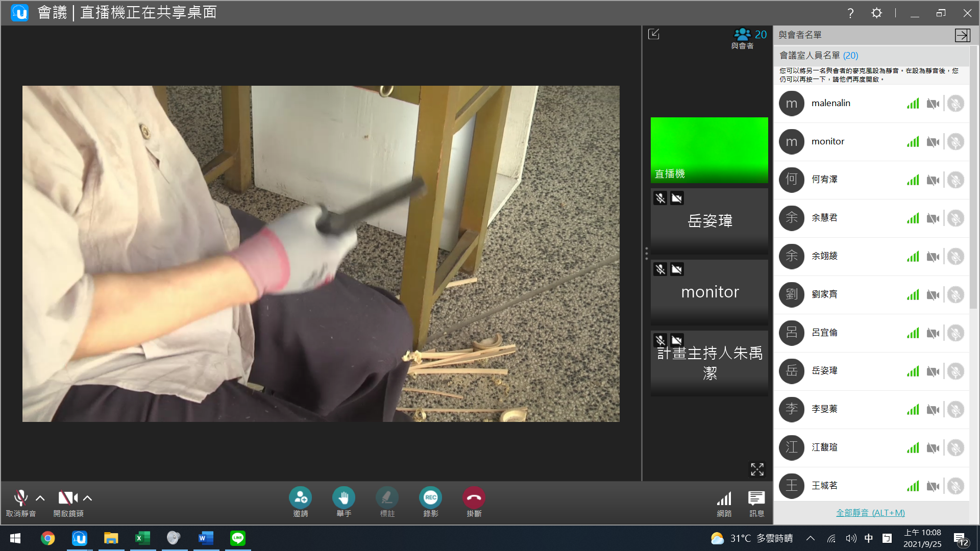Toggle malenalin's microphone mute
The height and width of the screenshot is (551, 980).
coord(955,104)
